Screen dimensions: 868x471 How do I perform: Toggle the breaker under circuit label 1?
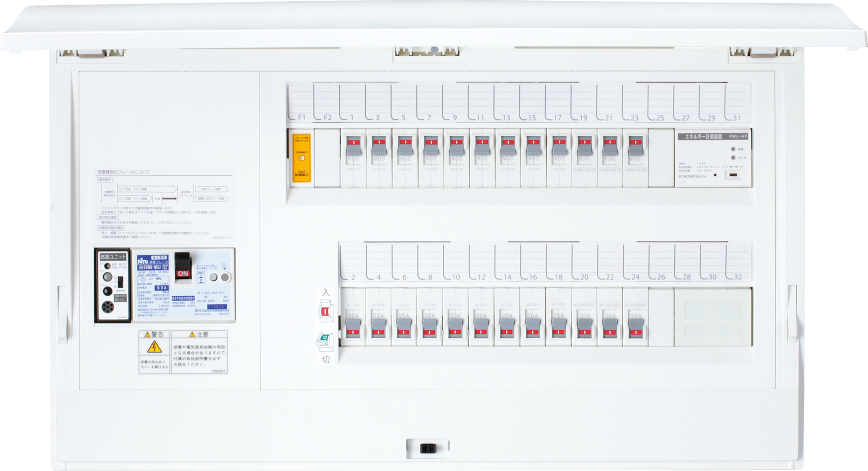point(353,146)
